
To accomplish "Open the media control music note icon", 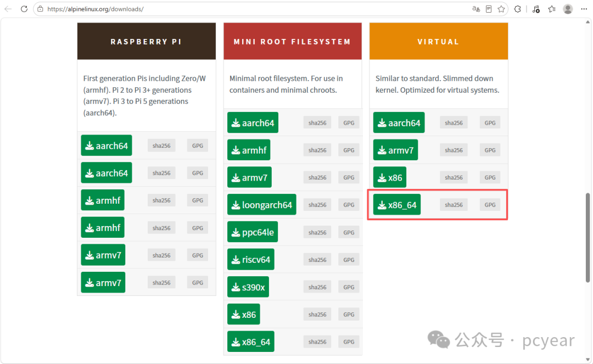I will (x=536, y=9).
